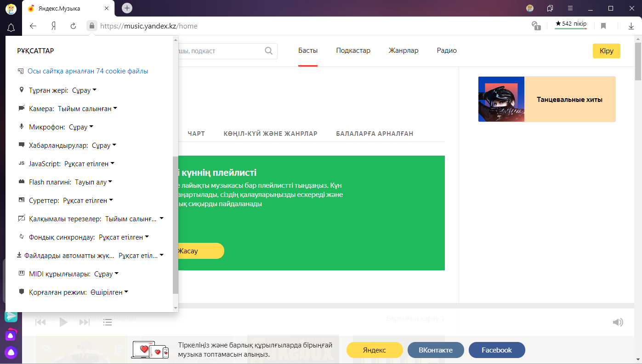Image resolution: width=642 pixels, height=364 pixels.
Task: Click the browser avatar in the top-left corner
Action: [11, 8]
